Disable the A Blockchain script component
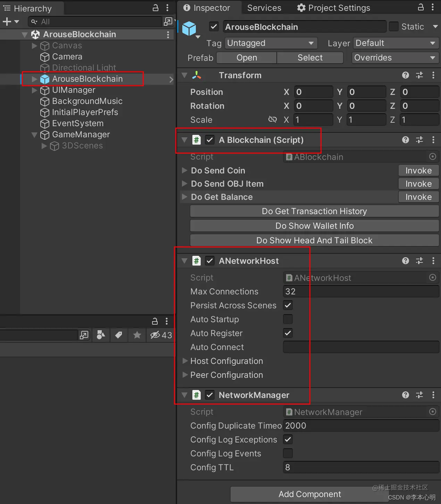Image resolution: width=441 pixels, height=504 pixels. [x=209, y=140]
